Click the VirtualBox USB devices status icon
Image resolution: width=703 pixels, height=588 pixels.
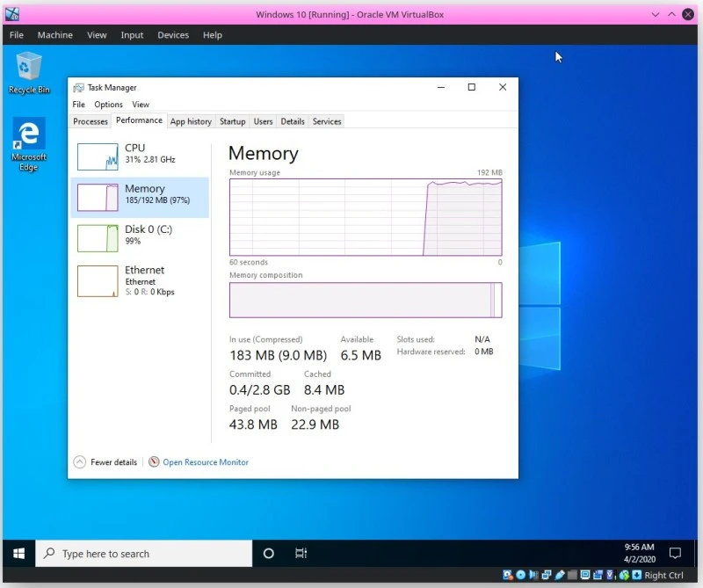[559, 575]
